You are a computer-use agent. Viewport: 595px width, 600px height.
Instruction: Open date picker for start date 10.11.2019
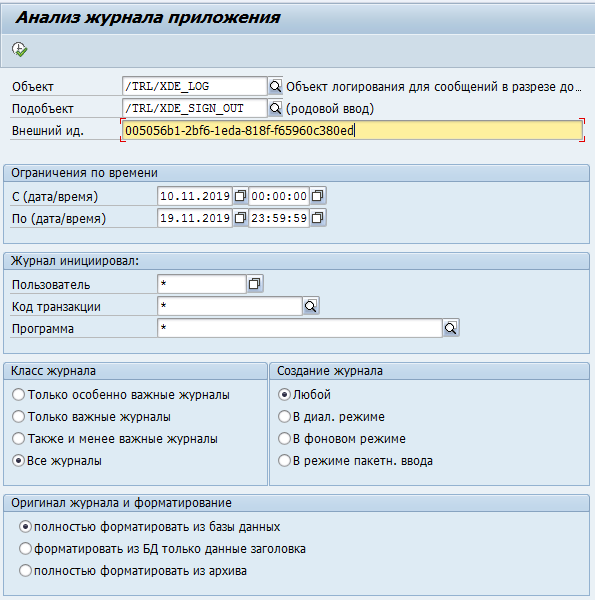tap(240, 196)
